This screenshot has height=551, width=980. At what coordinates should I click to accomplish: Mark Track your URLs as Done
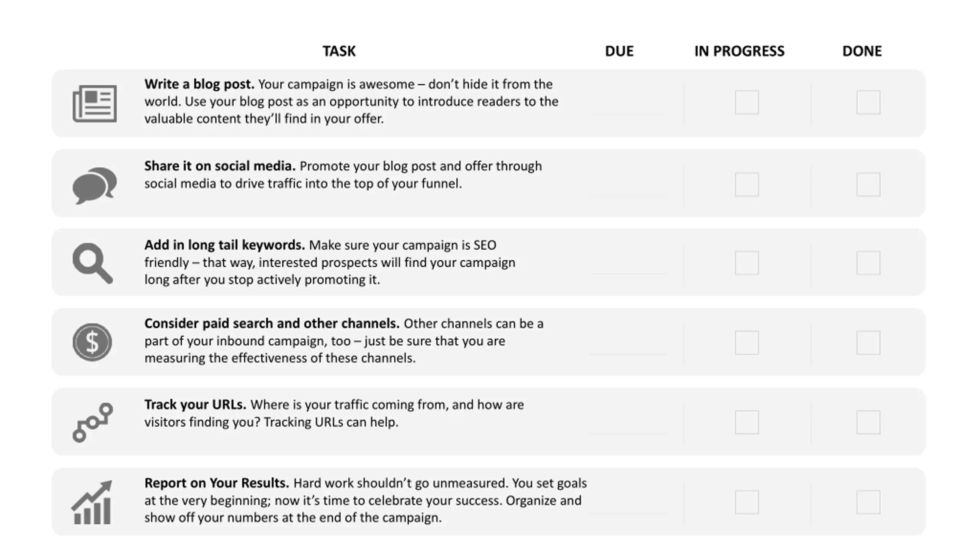point(868,422)
